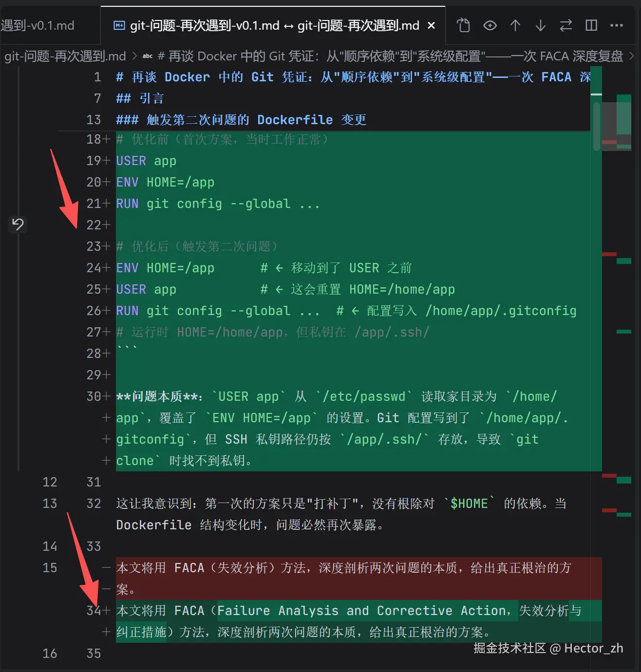Switch to the 遇到-v0.1.md tab

click(38, 25)
